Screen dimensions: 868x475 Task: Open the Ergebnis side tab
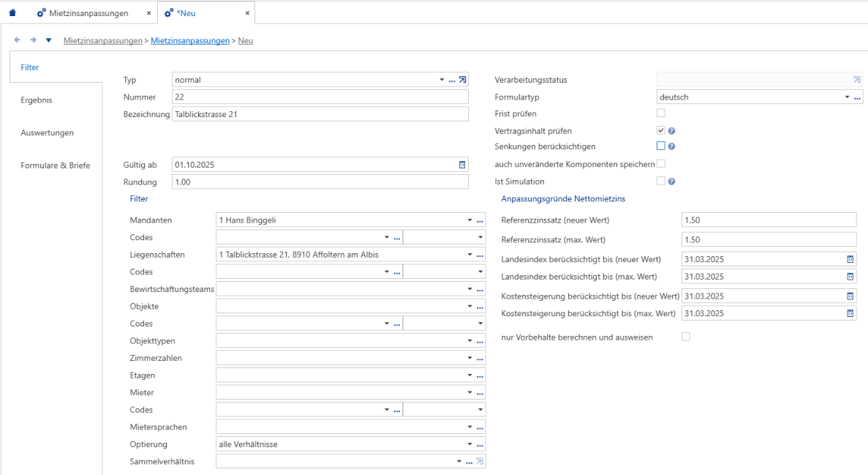pos(37,100)
